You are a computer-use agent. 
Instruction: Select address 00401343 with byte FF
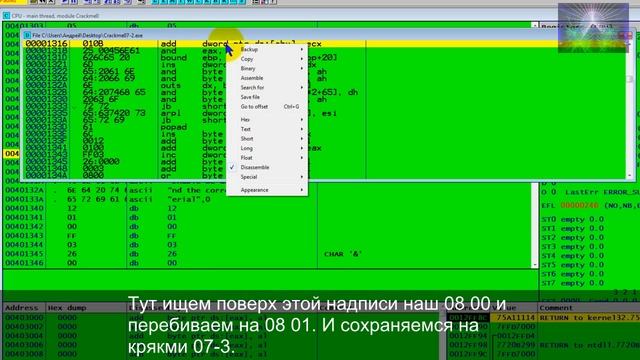24,236
